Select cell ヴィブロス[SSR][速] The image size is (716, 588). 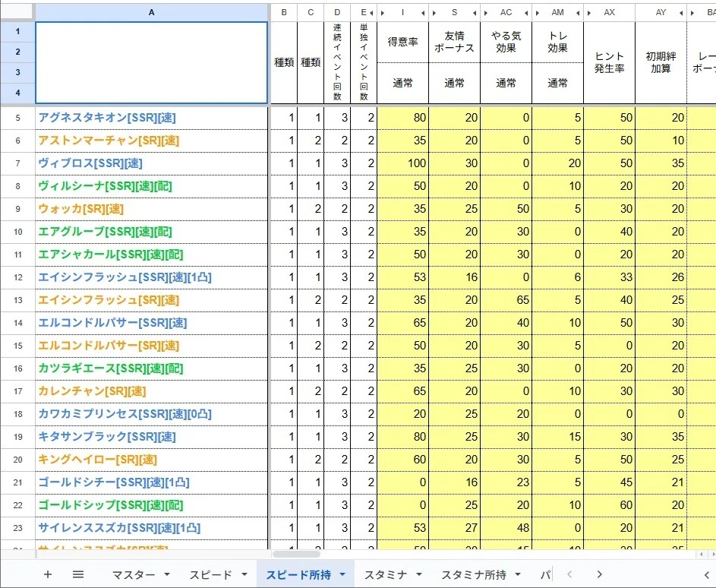point(152,163)
